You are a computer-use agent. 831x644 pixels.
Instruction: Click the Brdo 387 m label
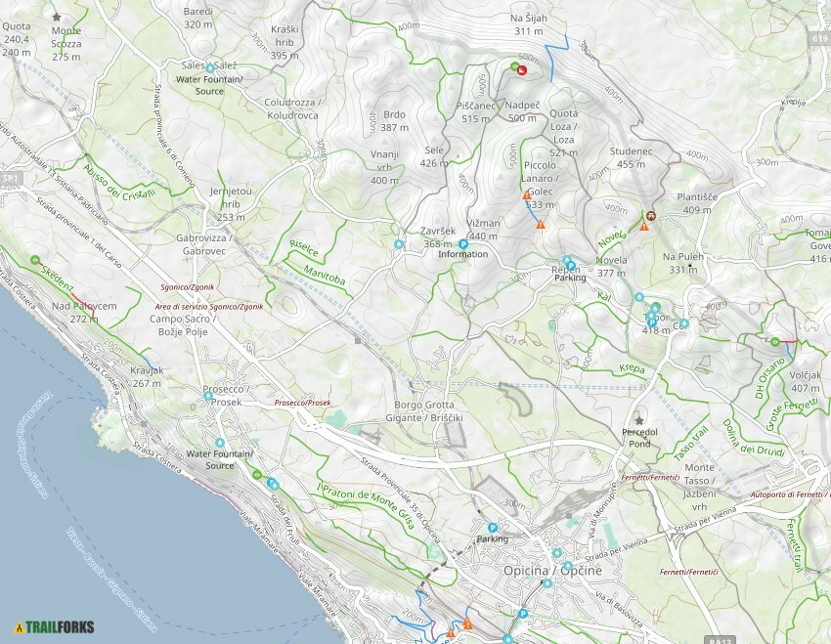[394, 121]
